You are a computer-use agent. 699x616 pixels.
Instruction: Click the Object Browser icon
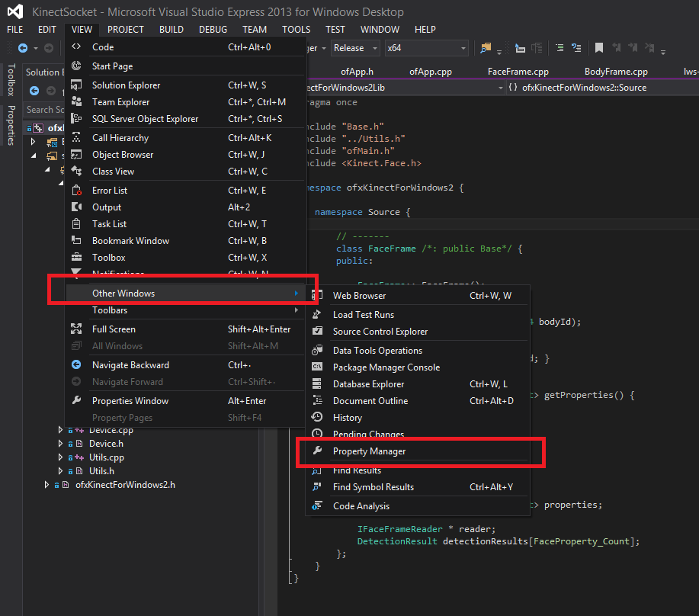click(x=76, y=154)
